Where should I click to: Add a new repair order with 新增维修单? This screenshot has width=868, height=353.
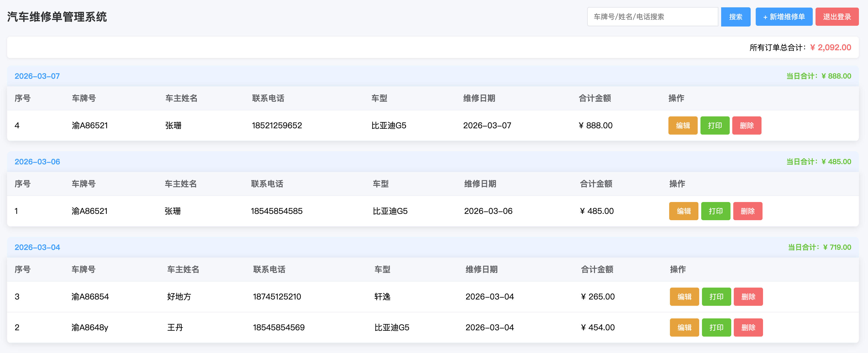coord(784,16)
